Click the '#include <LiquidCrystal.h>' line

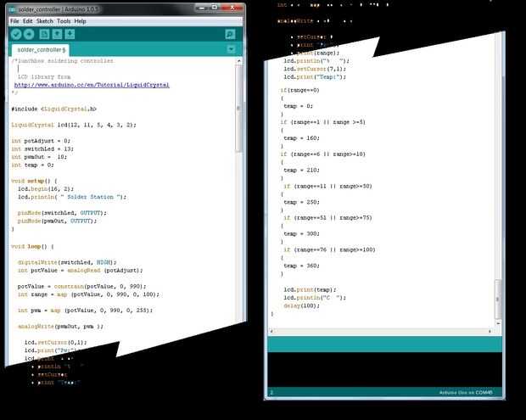tap(54, 109)
